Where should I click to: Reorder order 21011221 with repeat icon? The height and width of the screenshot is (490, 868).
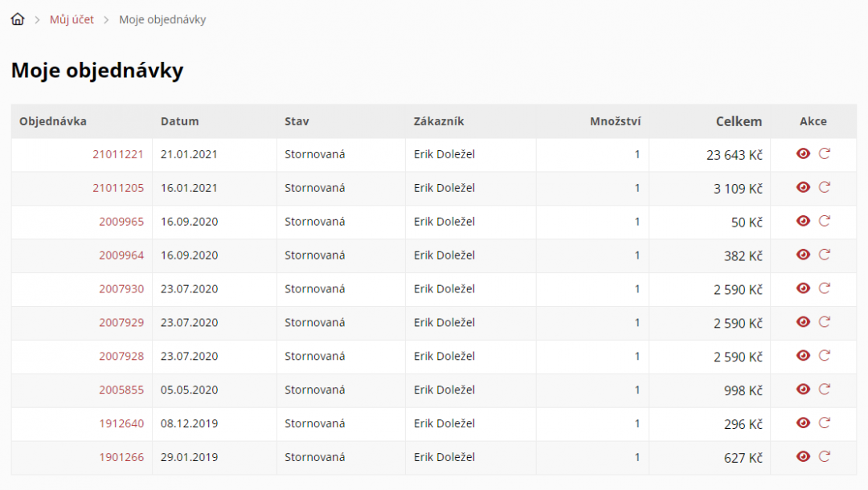coord(824,153)
